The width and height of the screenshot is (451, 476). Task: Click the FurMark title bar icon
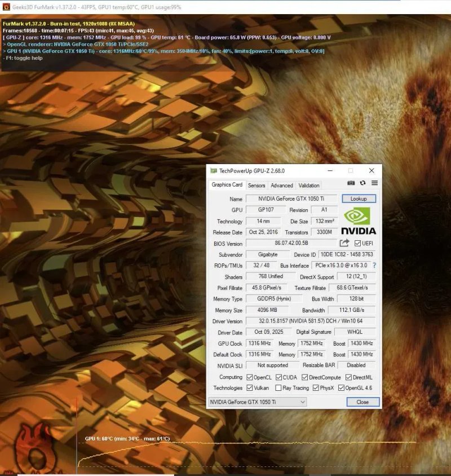pyautogui.click(x=6, y=7)
